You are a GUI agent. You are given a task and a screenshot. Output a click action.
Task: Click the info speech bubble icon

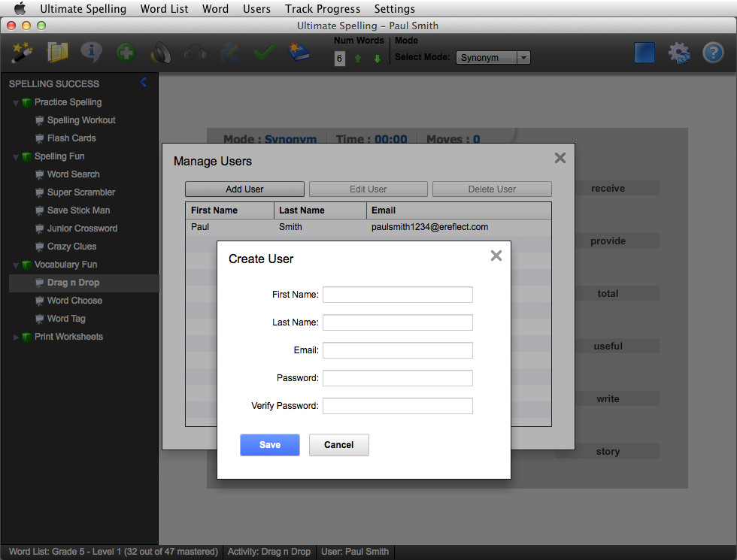pos(92,53)
